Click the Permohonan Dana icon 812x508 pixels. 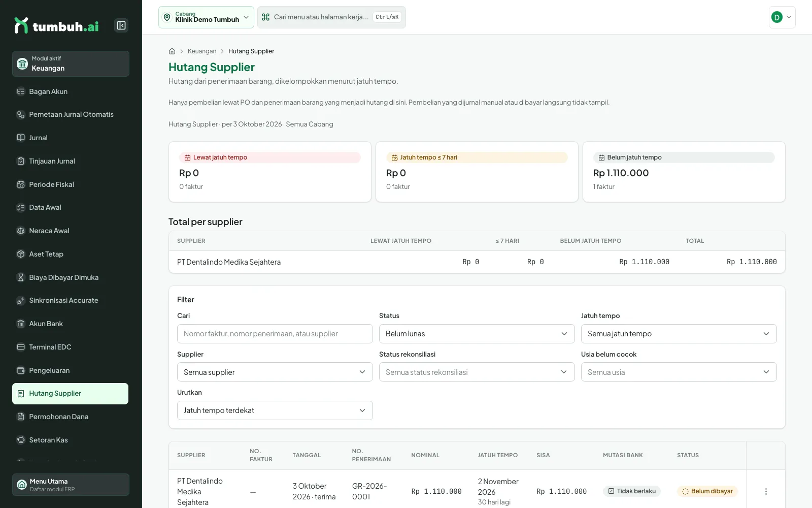pos(21,417)
